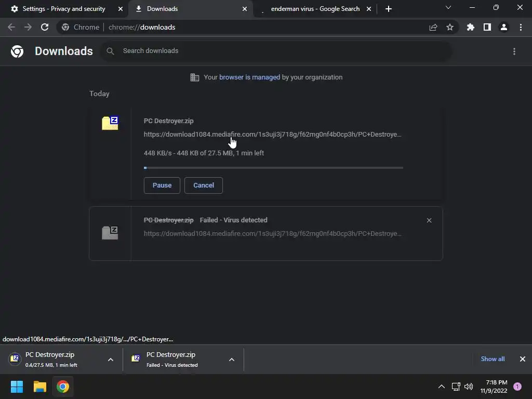Click the Chrome site info chip in address bar
Screen dimensions: 532x399
(81, 27)
